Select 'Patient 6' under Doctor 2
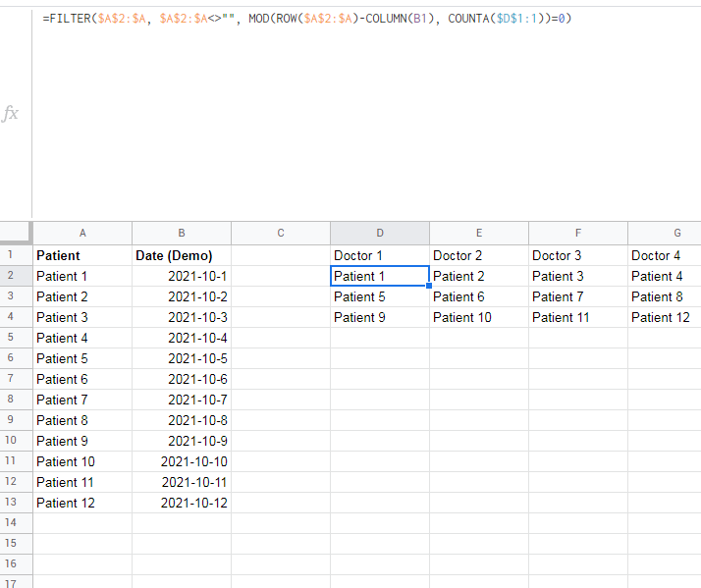The height and width of the screenshot is (588, 701). click(479, 296)
